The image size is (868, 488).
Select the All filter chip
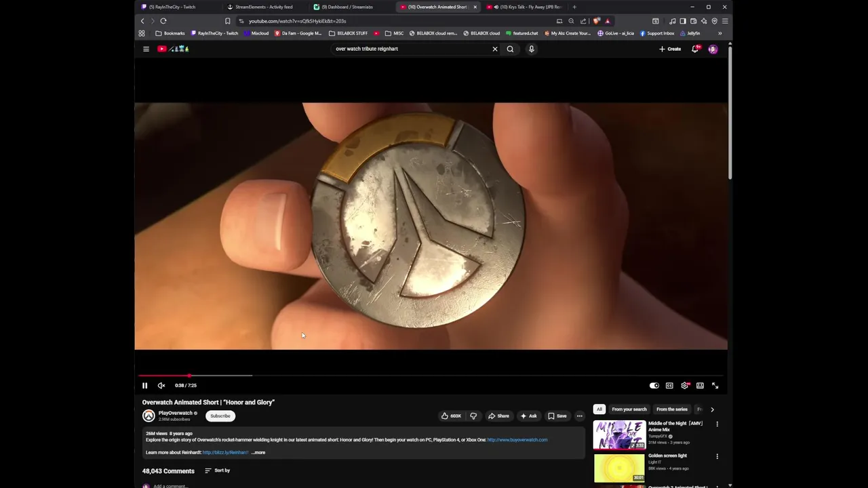point(599,409)
